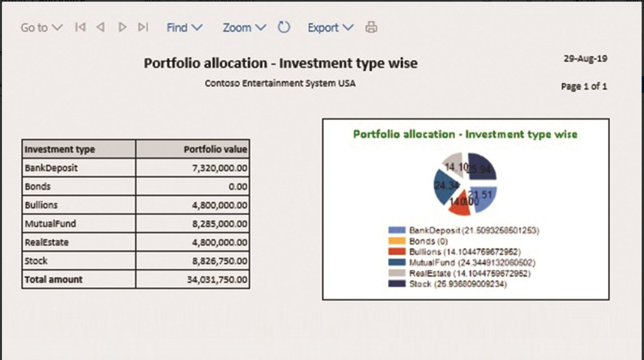
Task: Open the Go to dropdown
Action: coord(41,28)
